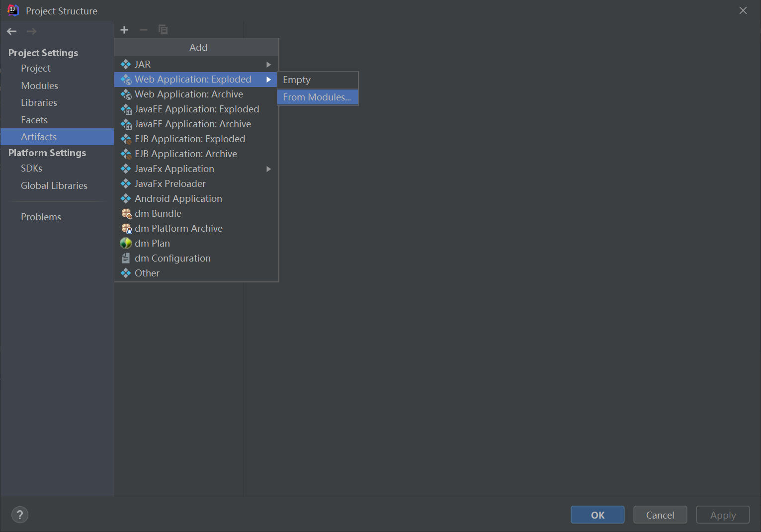The height and width of the screenshot is (532, 761).
Task: Select JavaFx Preloader menu entry
Action: [196, 183]
